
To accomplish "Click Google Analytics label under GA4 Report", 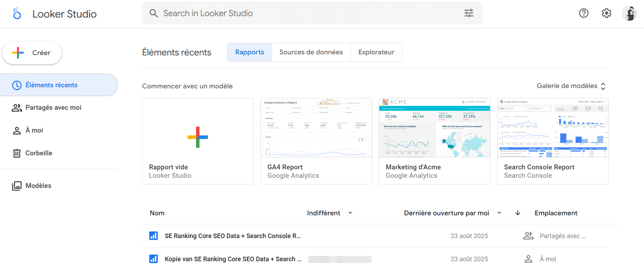I will click(x=293, y=176).
